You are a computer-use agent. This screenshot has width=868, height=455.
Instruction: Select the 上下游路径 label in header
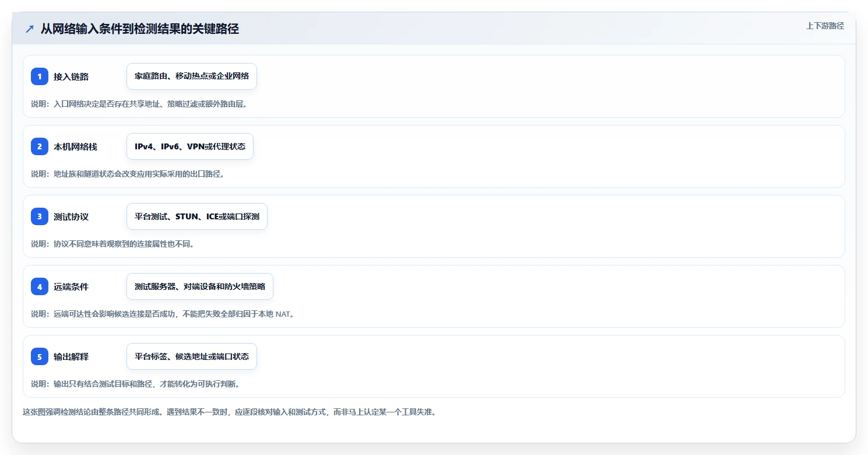click(825, 26)
